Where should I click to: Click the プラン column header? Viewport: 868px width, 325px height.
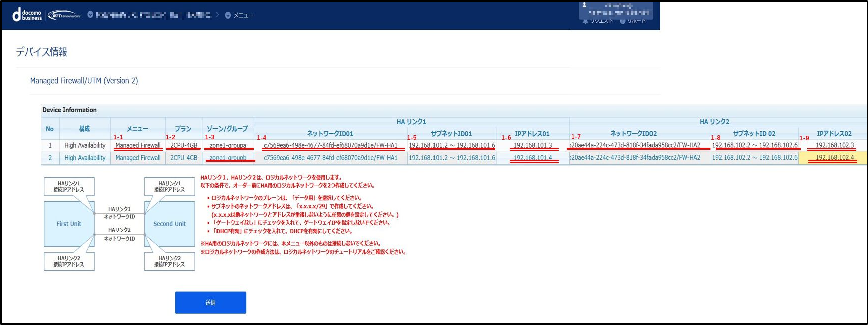coord(183,129)
